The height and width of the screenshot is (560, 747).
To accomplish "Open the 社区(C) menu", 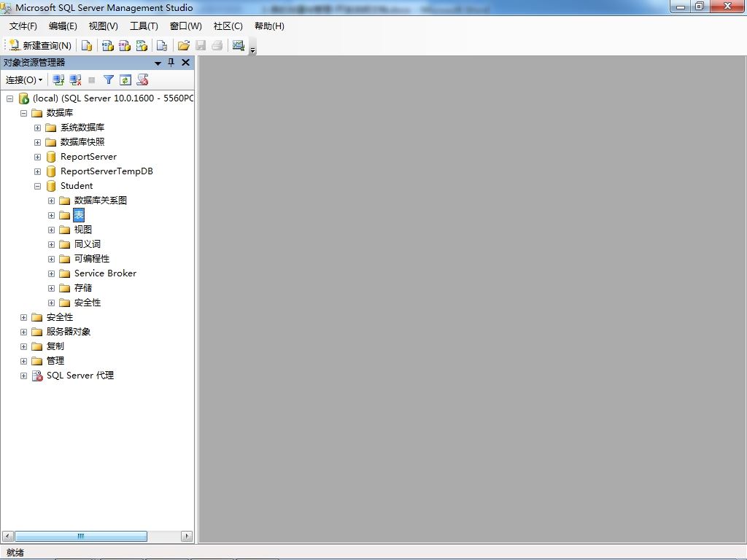I will tap(228, 26).
